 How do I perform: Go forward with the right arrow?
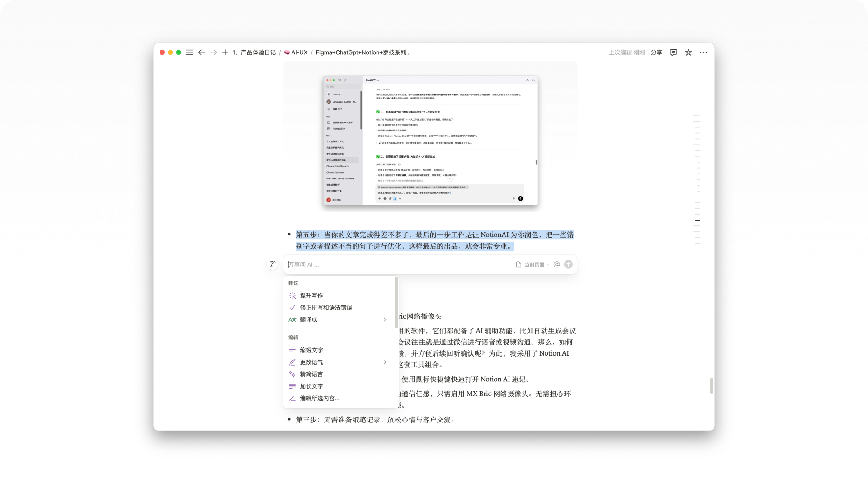click(x=213, y=52)
